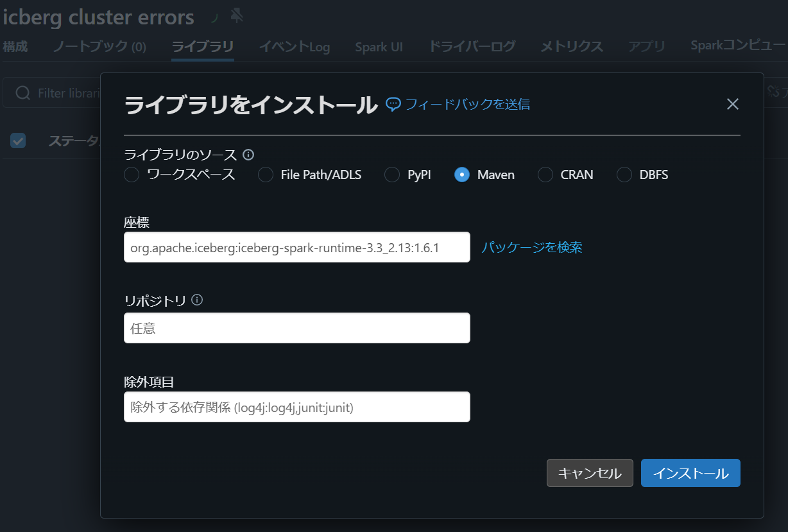Click the 座標 coordinates input field

[297, 247]
